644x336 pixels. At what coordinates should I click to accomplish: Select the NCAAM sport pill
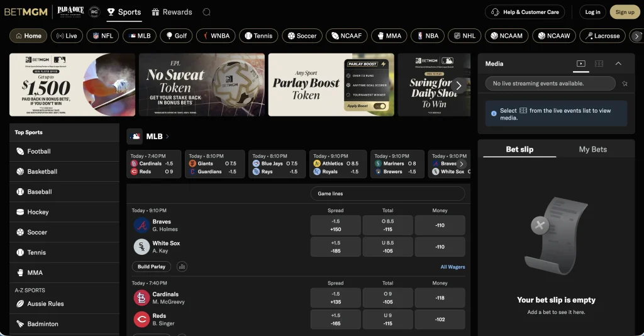coord(506,36)
